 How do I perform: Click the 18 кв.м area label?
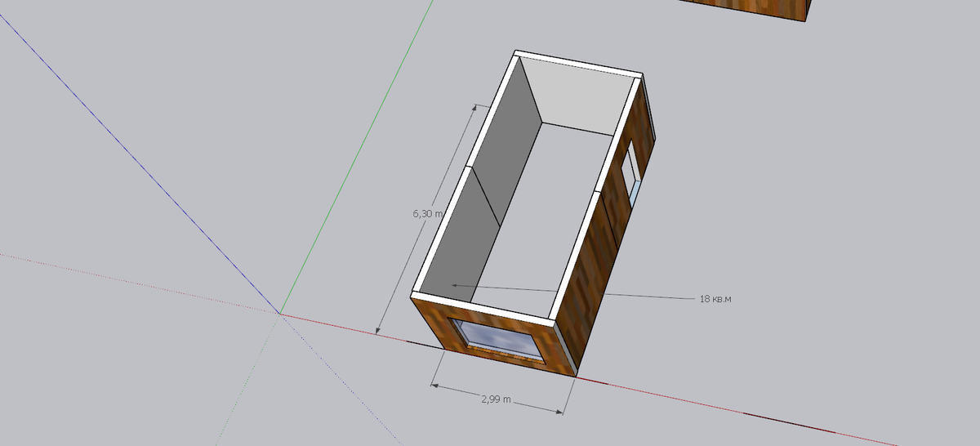pyautogui.click(x=715, y=299)
